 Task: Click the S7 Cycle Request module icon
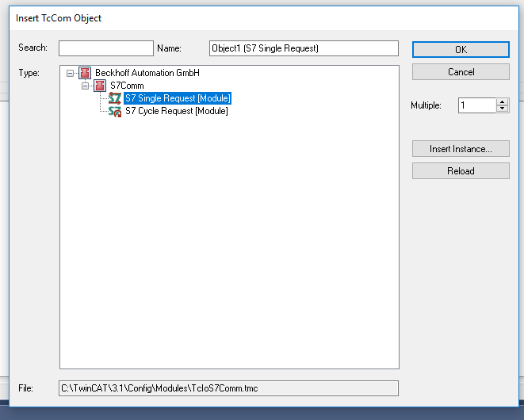(115, 111)
